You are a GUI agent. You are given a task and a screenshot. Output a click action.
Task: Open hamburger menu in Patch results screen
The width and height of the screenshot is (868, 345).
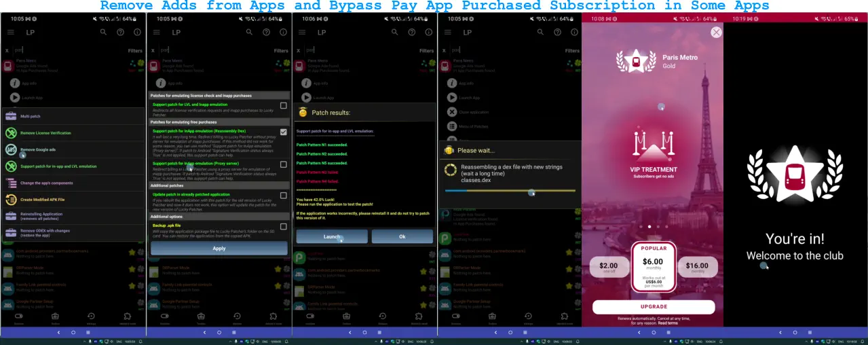[302, 32]
